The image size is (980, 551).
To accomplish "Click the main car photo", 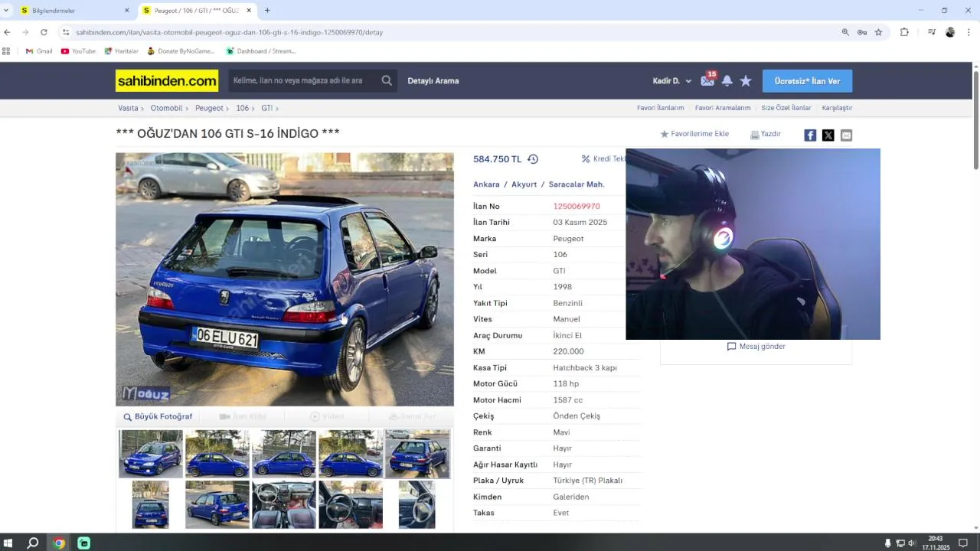I will pyautogui.click(x=285, y=279).
